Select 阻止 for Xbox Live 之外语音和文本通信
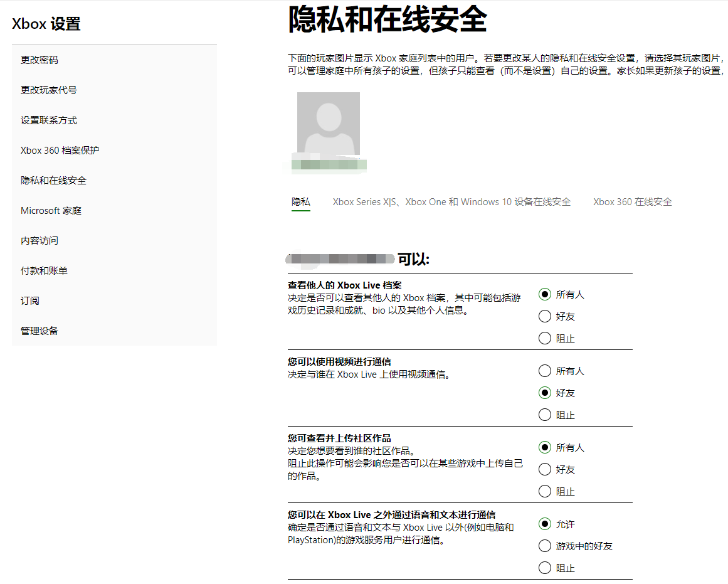 [545, 568]
